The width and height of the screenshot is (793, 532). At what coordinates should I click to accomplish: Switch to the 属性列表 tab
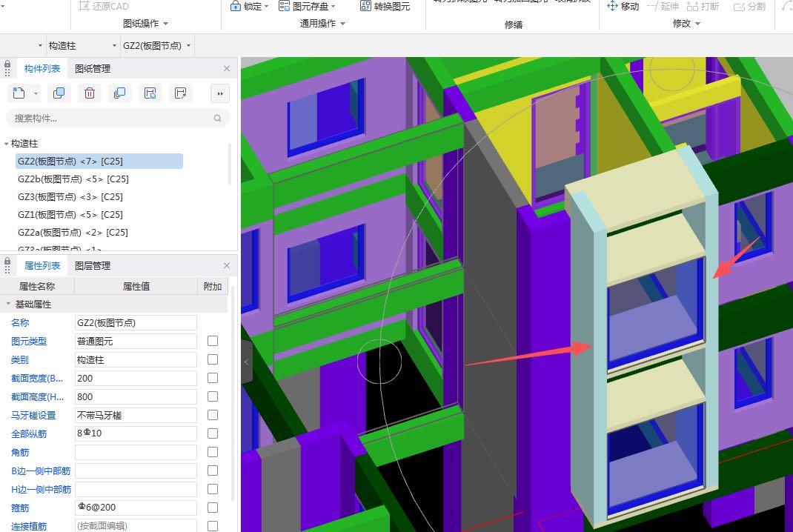point(42,265)
